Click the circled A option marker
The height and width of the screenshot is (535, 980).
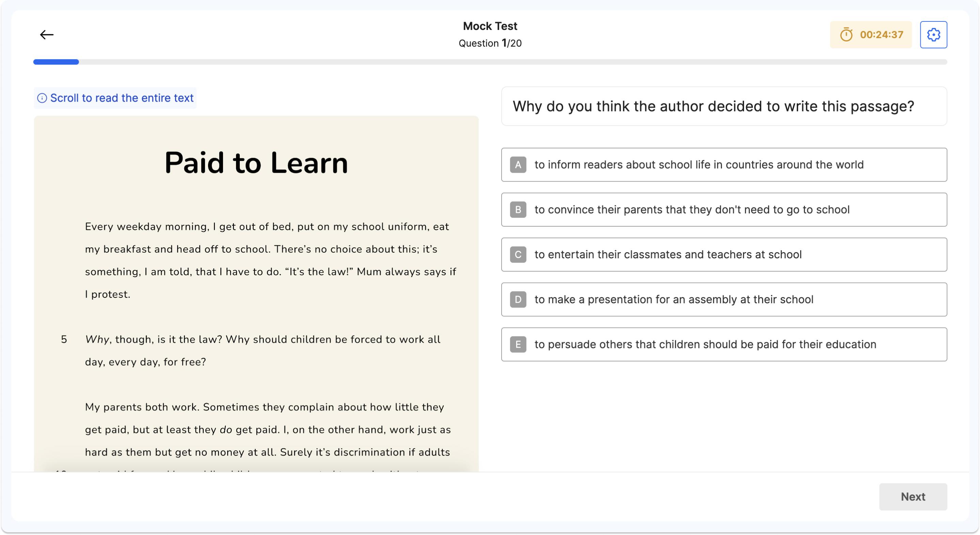tap(518, 165)
